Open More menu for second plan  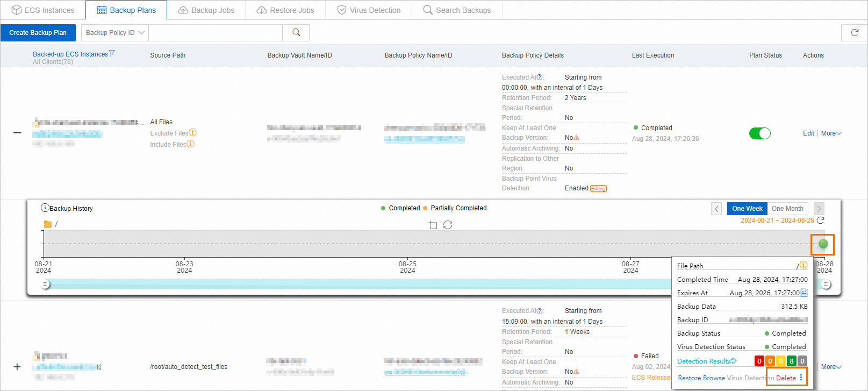[x=831, y=367]
